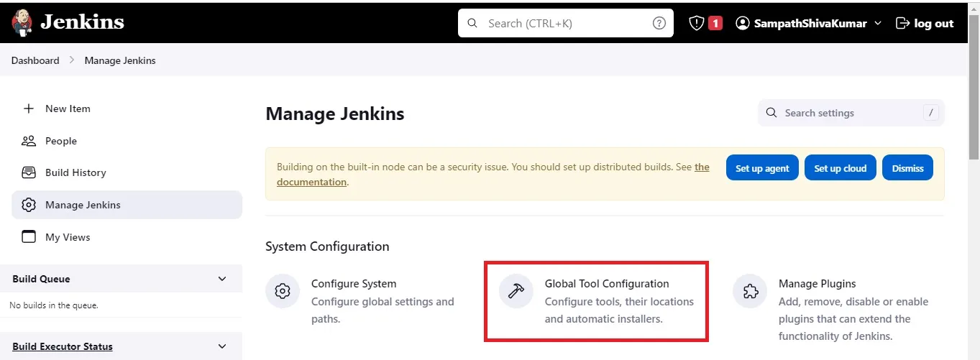Click the System Configuration heading

(327, 246)
